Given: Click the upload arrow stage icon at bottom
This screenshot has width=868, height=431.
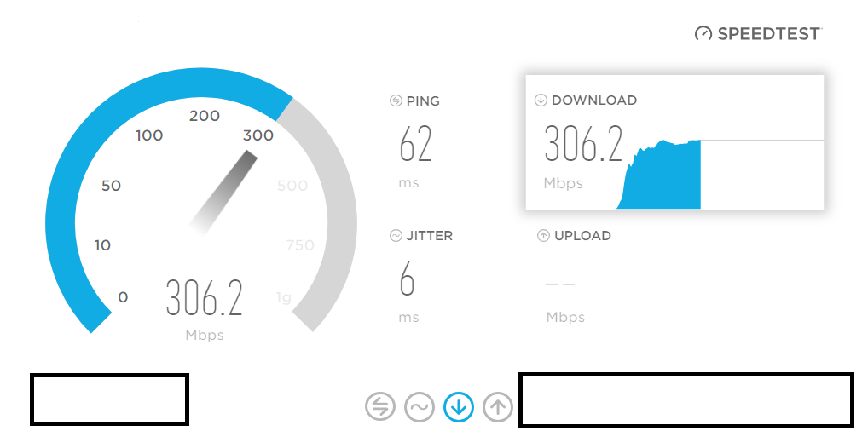Looking at the screenshot, I should coord(498,407).
